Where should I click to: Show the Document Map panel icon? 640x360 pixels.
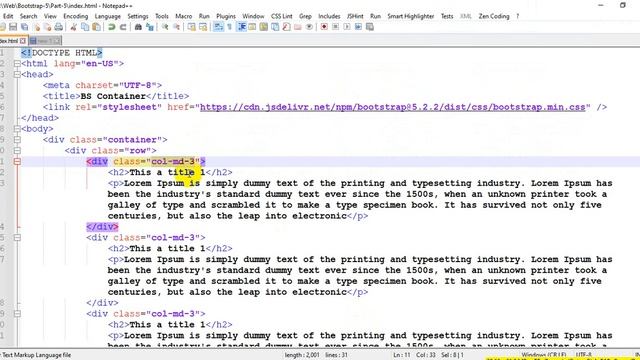(264, 27)
